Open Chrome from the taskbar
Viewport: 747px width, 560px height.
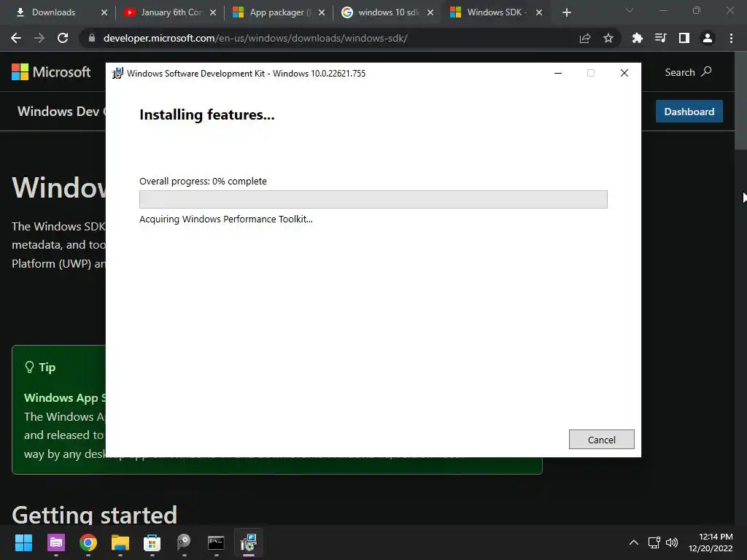(x=88, y=542)
